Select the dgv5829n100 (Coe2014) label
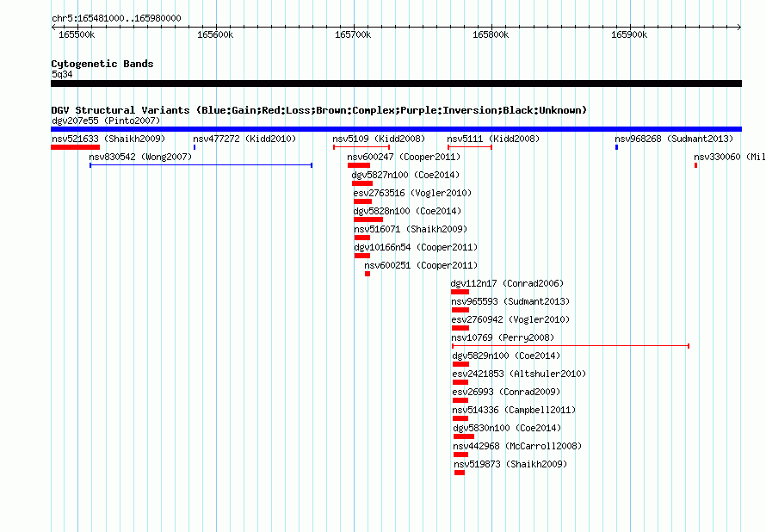Viewport: 766px width, 532px height. [x=506, y=356]
